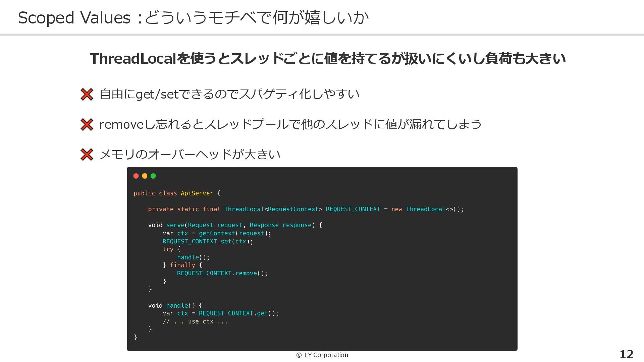The width and height of the screenshot is (644, 362).
Task: Click 'new ThreadLocal<>()' in the field declaration
Action: click(427, 209)
